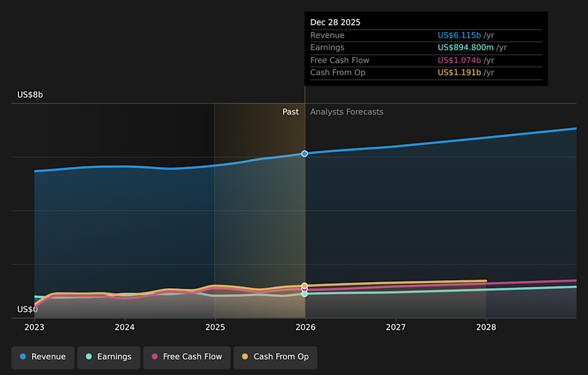Toggle the Revenue series visibility
This screenshot has height=375, width=588.
point(42,357)
